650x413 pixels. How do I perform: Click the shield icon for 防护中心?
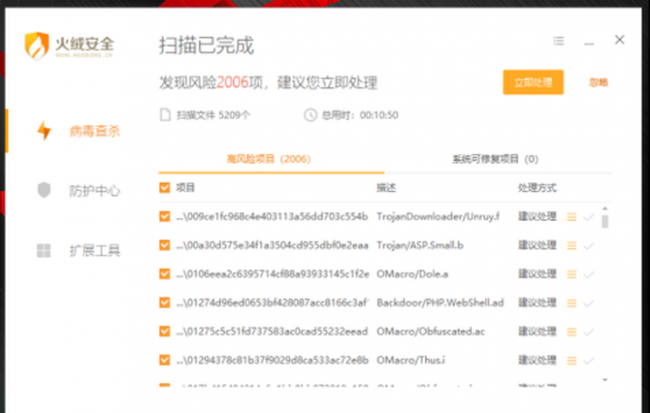tap(44, 190)
